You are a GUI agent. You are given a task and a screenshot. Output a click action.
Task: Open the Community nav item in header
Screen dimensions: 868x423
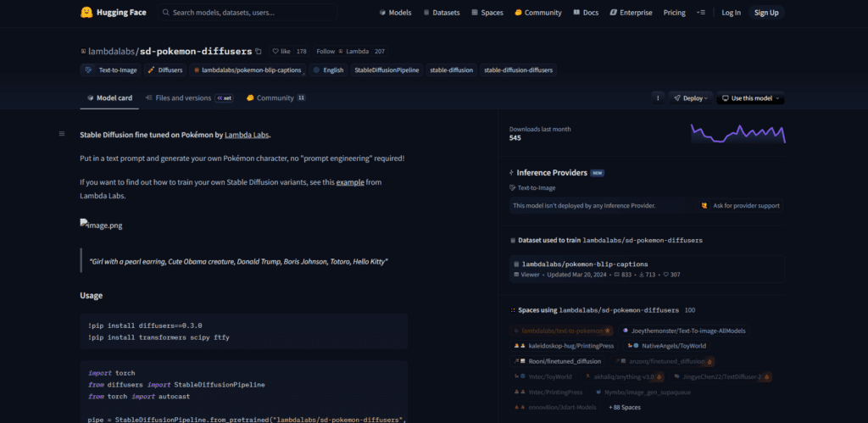[537, 12]
